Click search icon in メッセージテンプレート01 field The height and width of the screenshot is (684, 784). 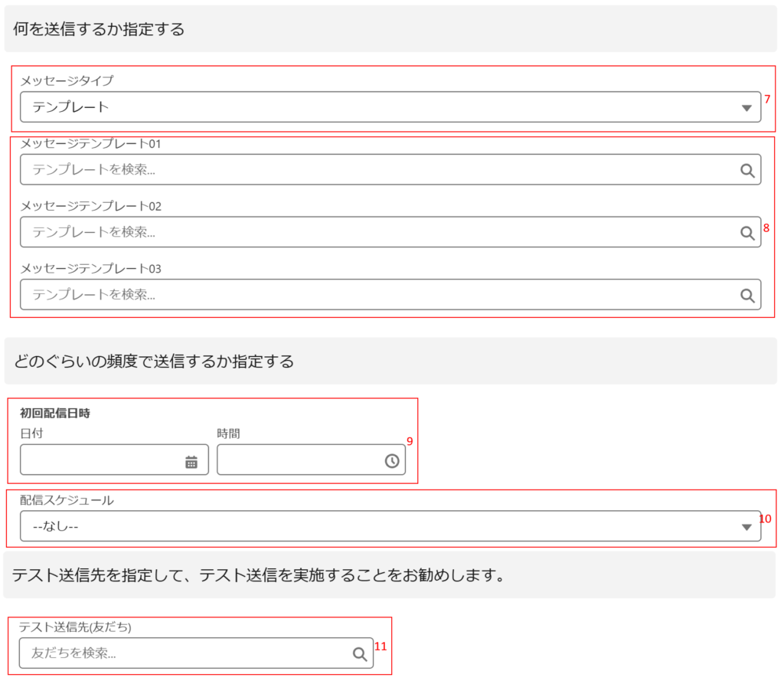[747, 170]
